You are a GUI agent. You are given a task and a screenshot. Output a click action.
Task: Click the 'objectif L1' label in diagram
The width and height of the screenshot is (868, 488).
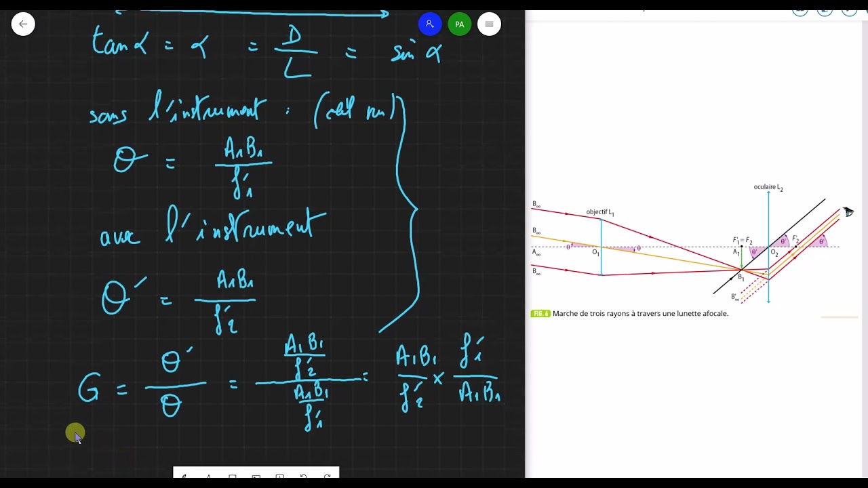click(600, 213)
